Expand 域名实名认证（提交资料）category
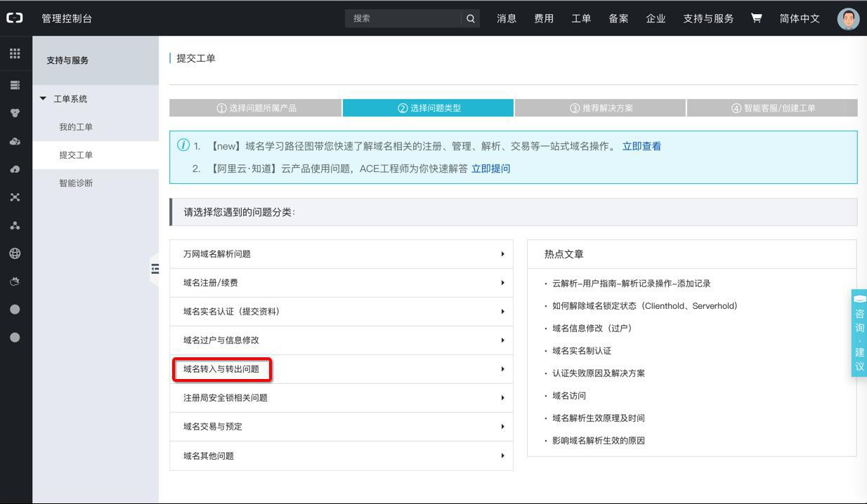The width and height of the screenshot is (867, 504). coord(341,312)
